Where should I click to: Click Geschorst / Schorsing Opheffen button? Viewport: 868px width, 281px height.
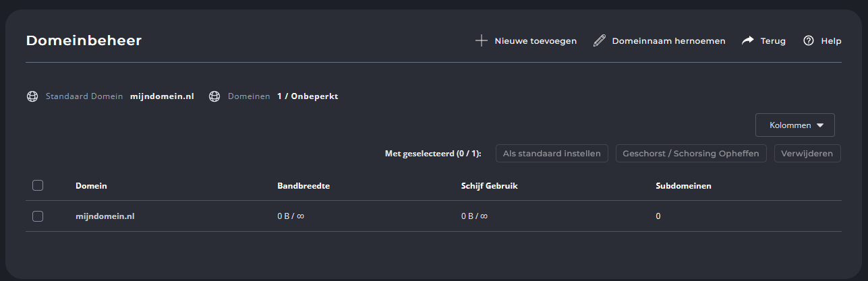click(691, 154)
